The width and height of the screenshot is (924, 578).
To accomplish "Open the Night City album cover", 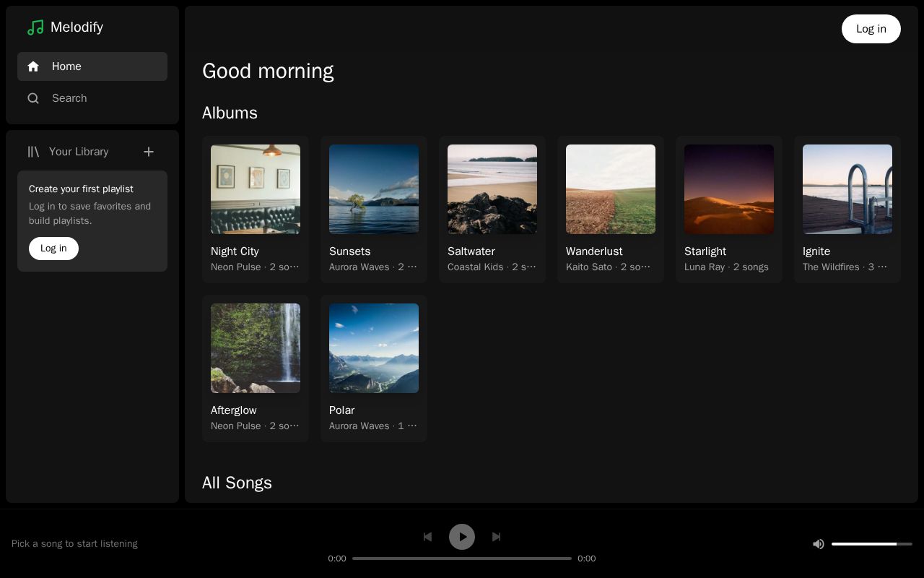I will coord(256,189).
